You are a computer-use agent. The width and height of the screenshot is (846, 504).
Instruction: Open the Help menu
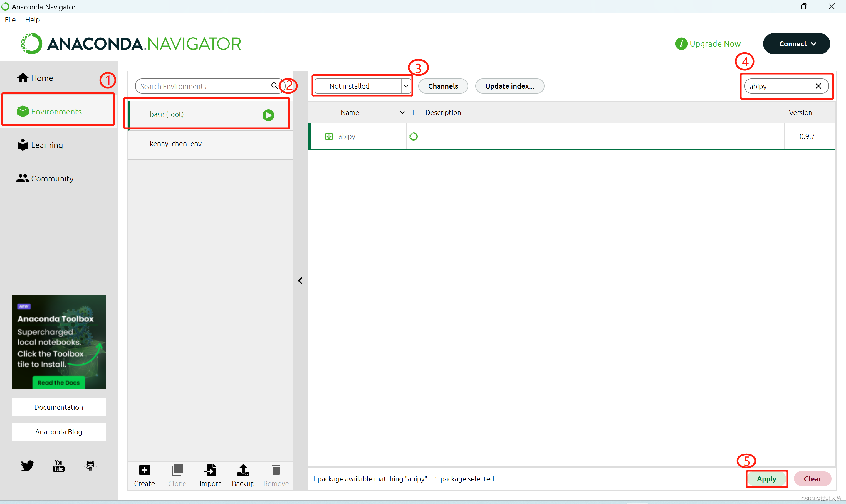[32, 20]
